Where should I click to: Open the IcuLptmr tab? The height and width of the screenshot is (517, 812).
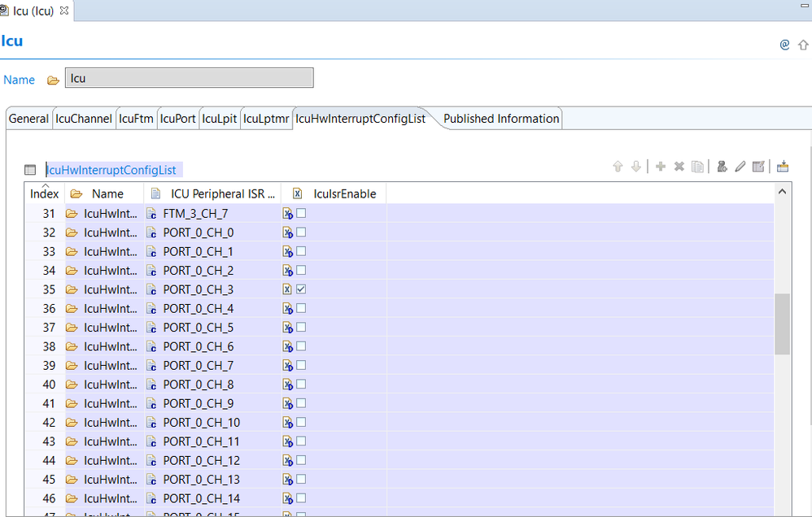(266, 119)
